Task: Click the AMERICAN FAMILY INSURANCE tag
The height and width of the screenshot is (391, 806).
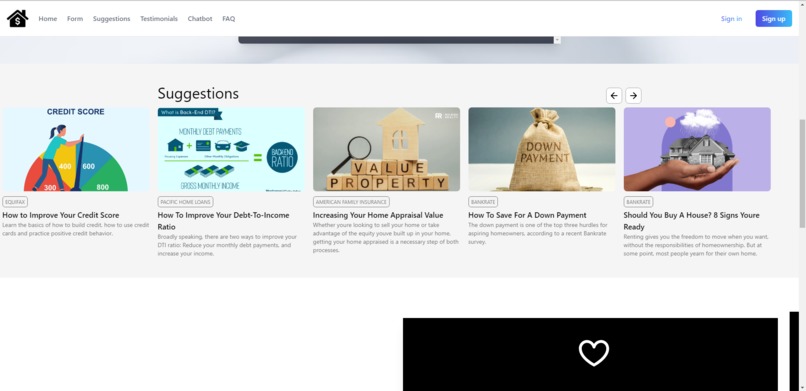Action: [x=351, y=202]
